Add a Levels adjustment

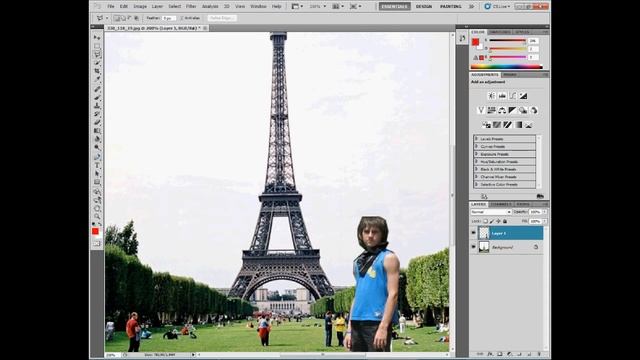click(x=502, y=96)
